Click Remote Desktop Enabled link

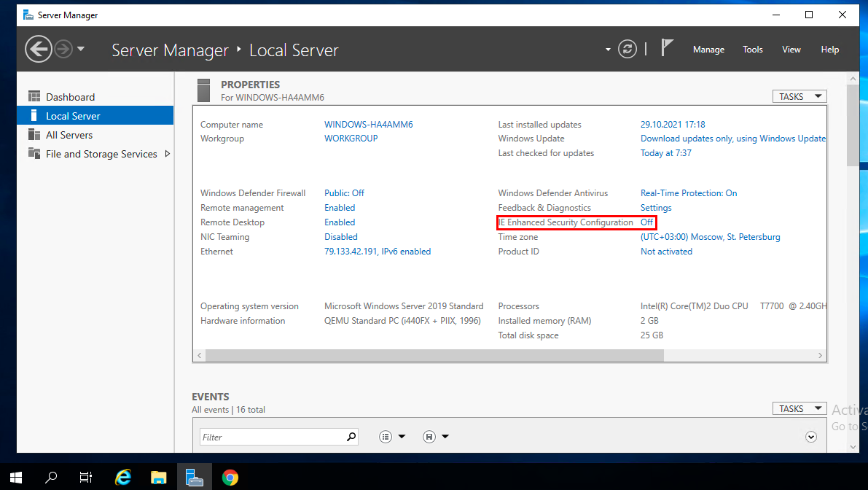click(340, 222)
